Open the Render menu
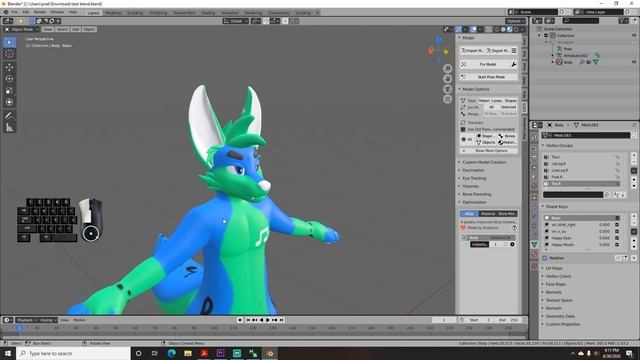The image size is (640, 360). point(40,12)
